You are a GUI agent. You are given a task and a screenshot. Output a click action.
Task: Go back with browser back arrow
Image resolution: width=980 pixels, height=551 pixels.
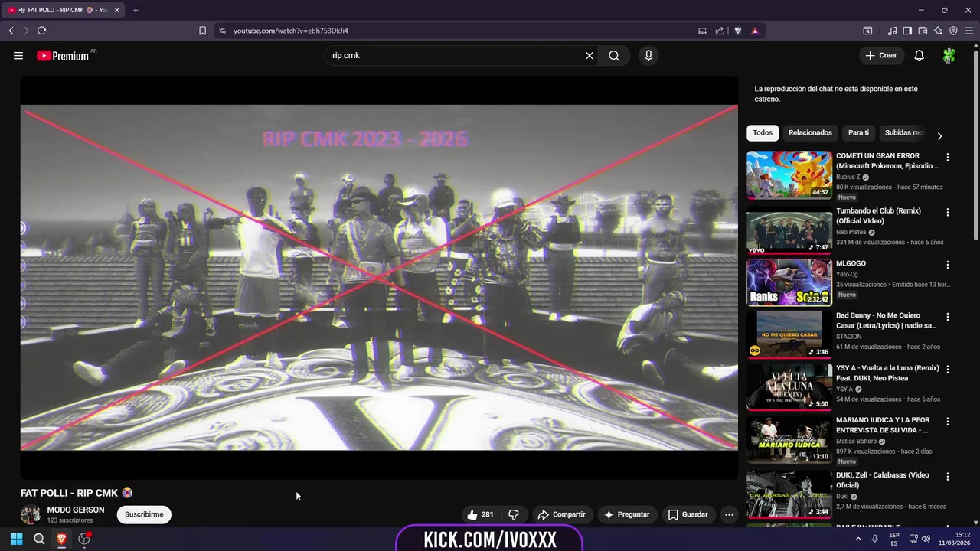point(11,31)
